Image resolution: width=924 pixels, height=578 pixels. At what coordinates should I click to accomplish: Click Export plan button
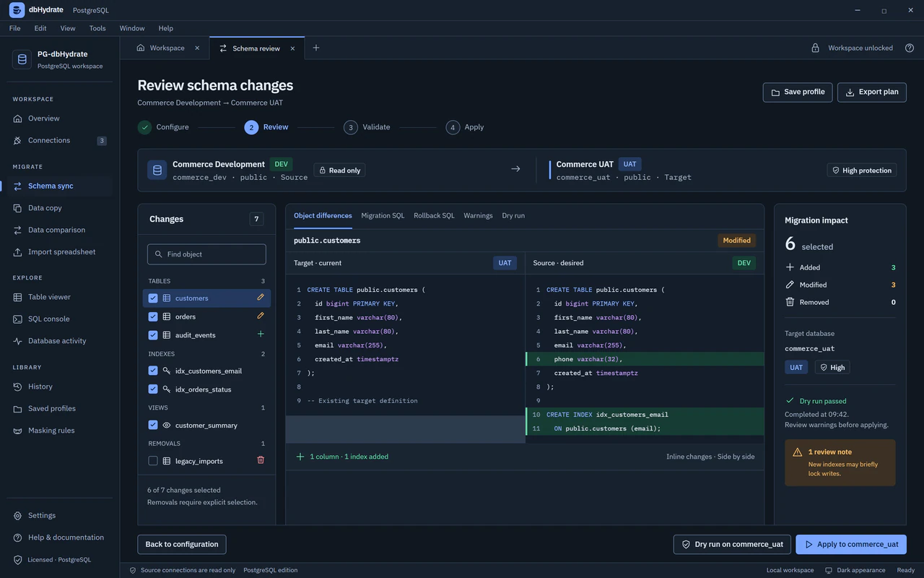point(872,92)
